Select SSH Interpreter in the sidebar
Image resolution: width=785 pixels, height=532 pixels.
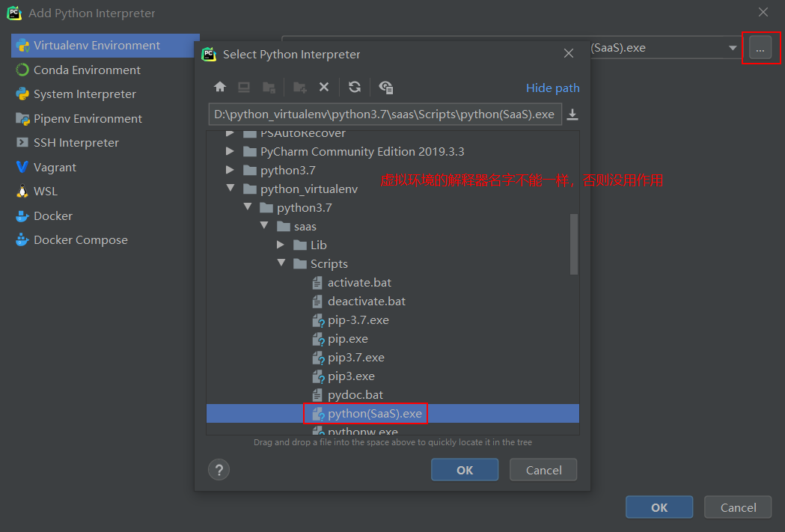[102, 143]
